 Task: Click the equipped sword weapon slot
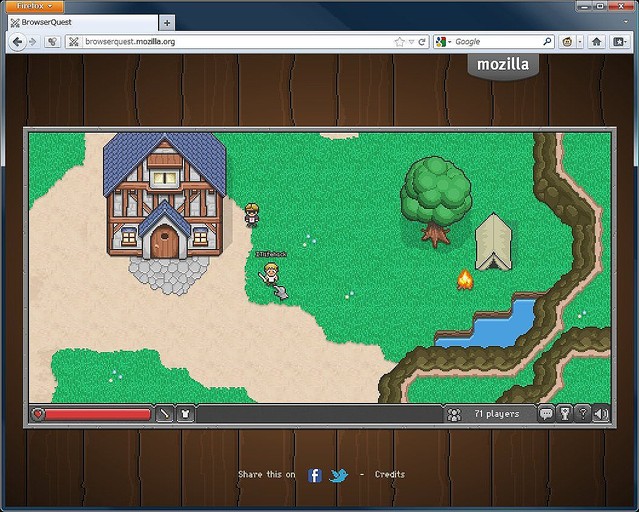pos(165,414)
